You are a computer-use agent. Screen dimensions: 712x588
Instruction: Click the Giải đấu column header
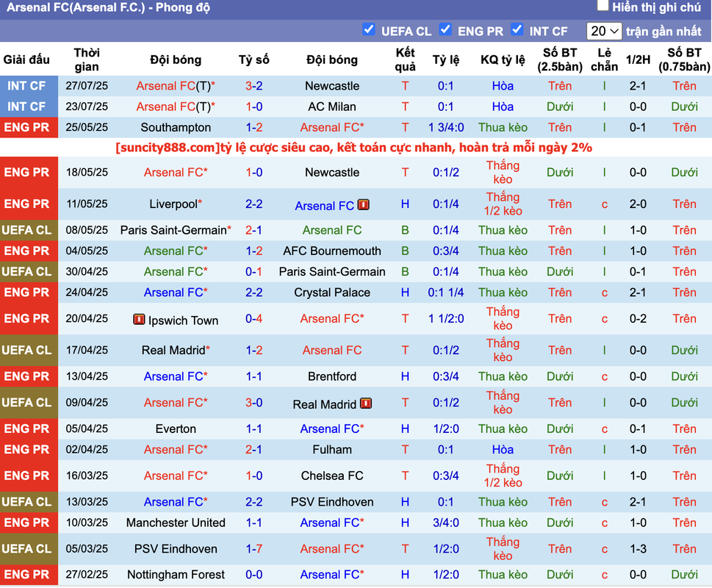click(x=26, y=60)
